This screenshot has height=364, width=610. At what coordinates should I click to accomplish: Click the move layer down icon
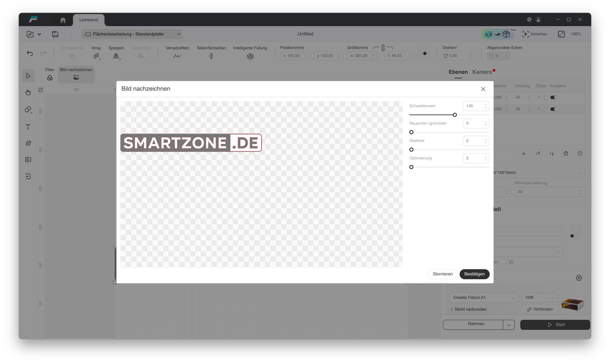[x=552, y=153]
